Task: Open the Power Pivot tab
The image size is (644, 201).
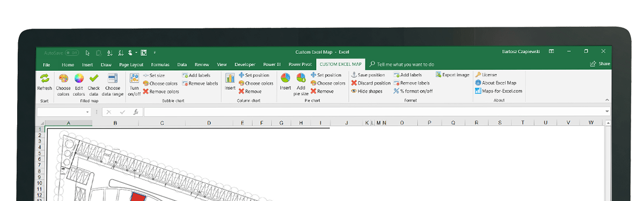Action: click(300, 64)
